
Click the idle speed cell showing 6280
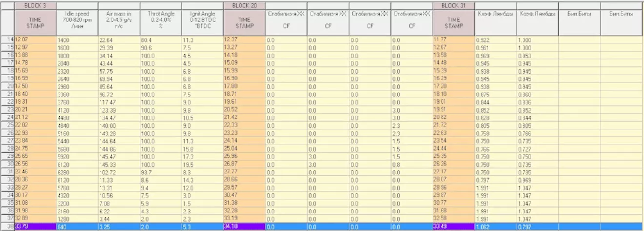click(x=77, y=172)
